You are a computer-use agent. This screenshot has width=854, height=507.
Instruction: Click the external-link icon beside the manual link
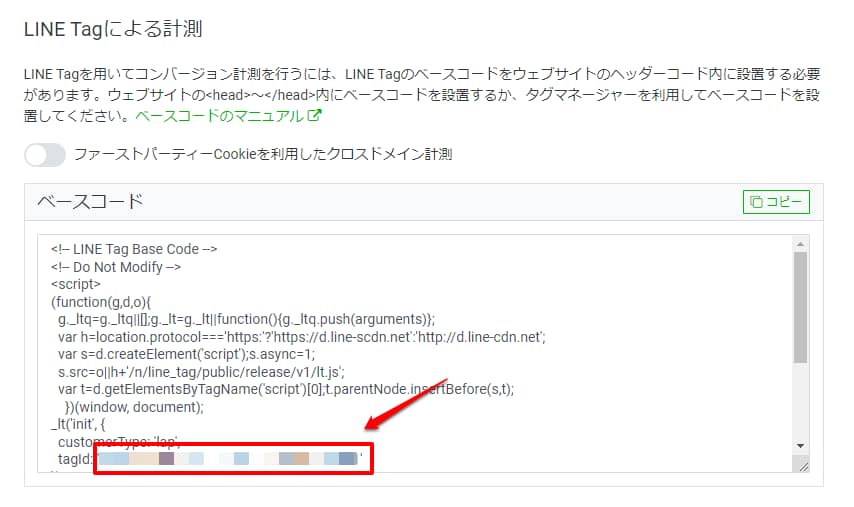tap(314, 116)
